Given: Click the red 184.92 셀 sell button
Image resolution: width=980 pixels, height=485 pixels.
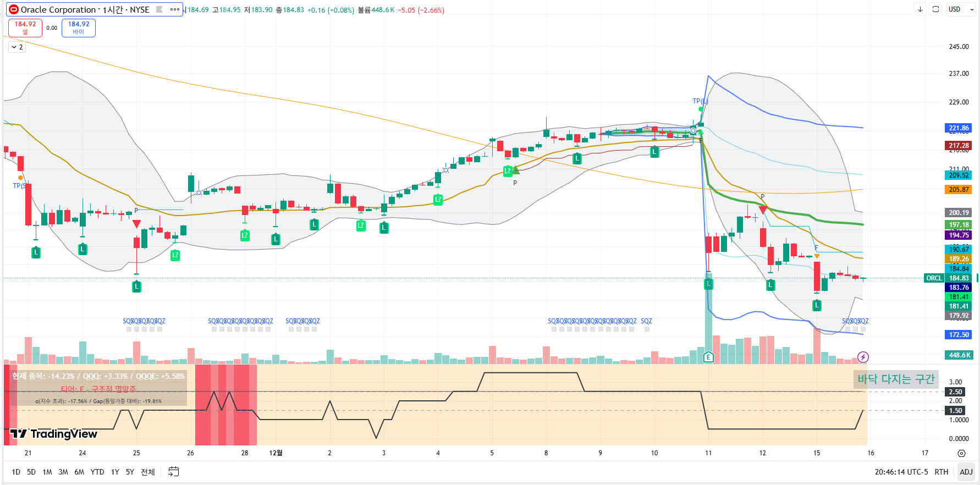Looking at the screenshot, I should (25, 27).
